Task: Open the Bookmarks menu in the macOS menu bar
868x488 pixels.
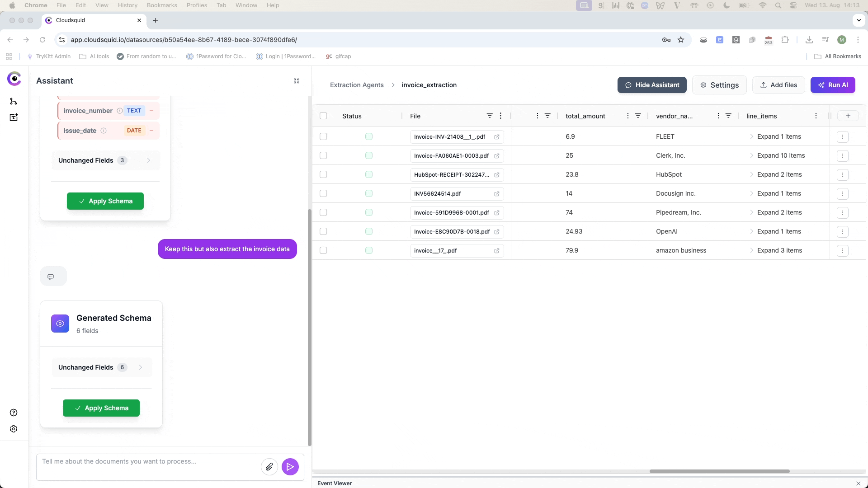Action: coord(162,5)
